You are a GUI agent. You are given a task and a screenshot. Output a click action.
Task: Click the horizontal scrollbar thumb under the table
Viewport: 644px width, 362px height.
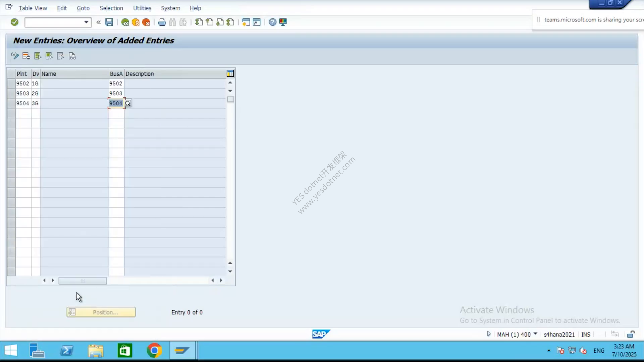point(83,281)
